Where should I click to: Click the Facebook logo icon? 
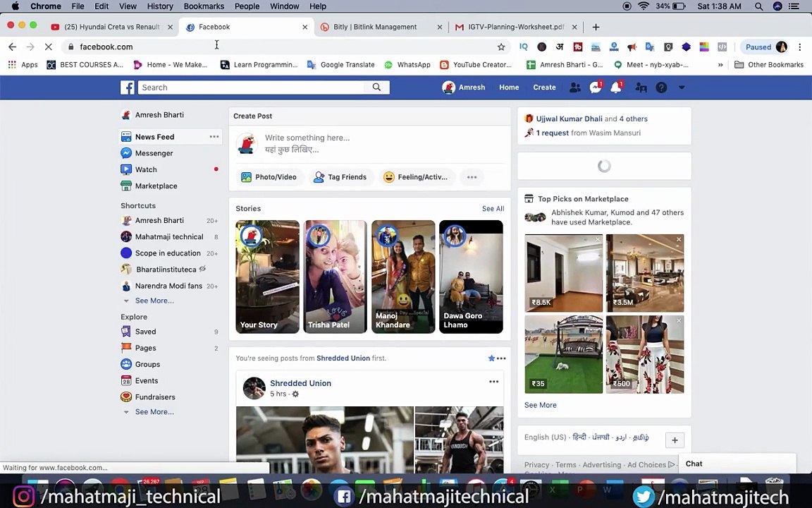click(x=128, y=87)
